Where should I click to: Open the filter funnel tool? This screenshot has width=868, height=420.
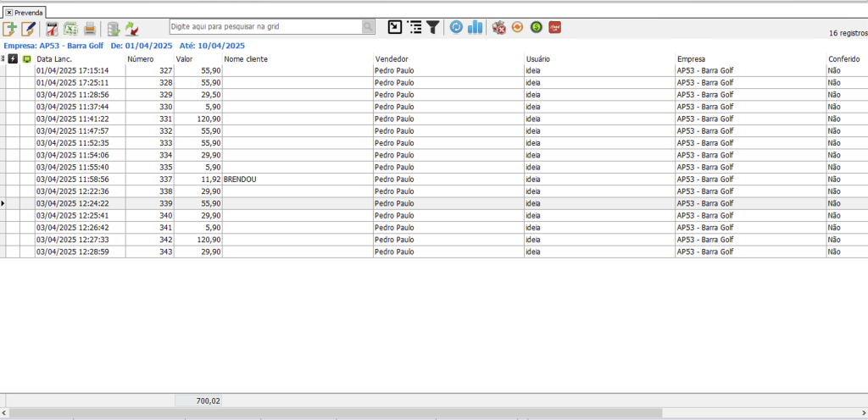433,27
